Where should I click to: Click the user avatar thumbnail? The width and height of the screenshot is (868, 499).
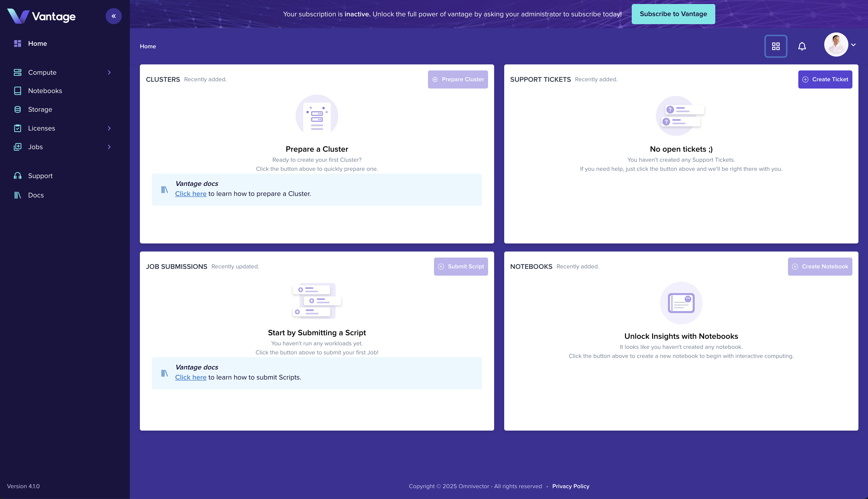pyautogui.click(x=836, y=45)
